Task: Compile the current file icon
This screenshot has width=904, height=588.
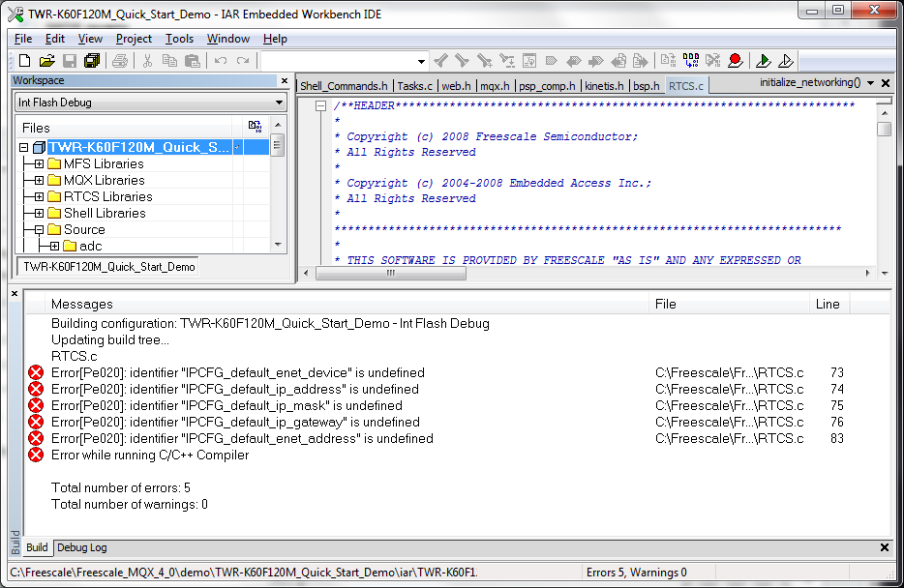Action: coord(668,61)
